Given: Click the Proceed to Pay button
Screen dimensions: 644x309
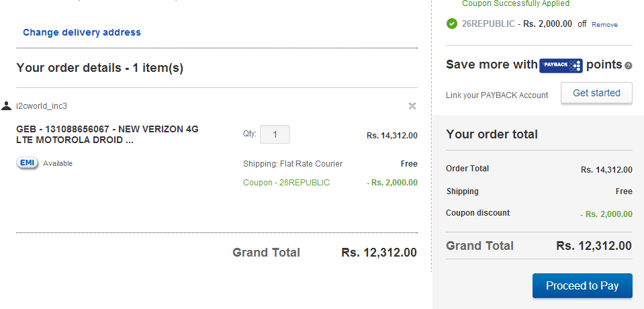Looking at the screenshot, I should 582,286.
